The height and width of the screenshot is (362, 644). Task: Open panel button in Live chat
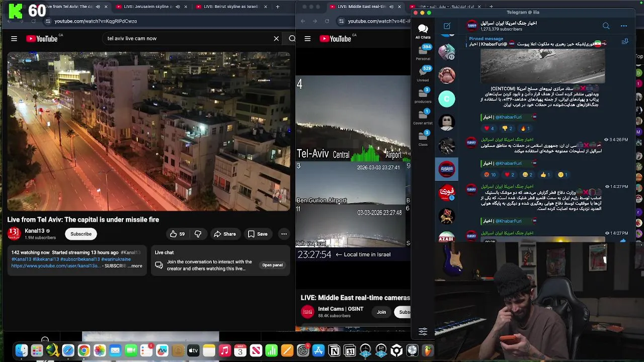272,265
